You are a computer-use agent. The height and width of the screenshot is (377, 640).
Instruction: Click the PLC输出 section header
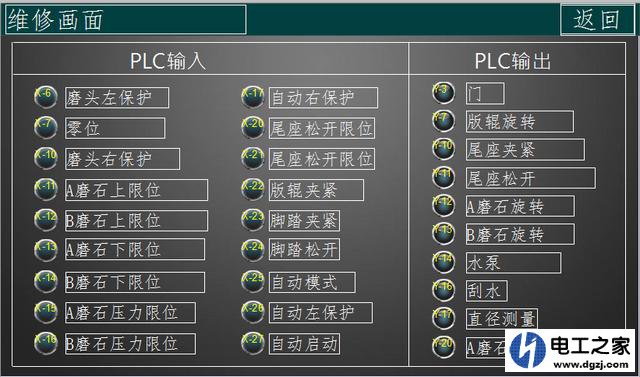[x=513, y=61]
